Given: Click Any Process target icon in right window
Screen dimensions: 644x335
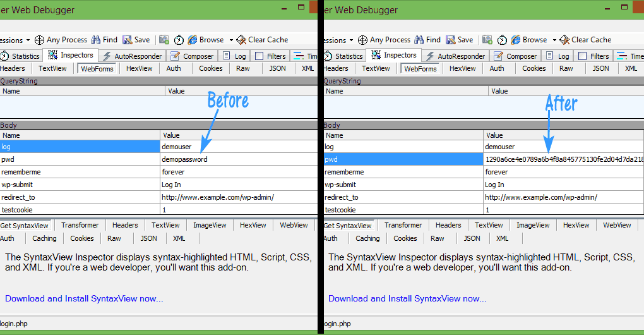Looking at the screenshot, I should coord(362,40).
